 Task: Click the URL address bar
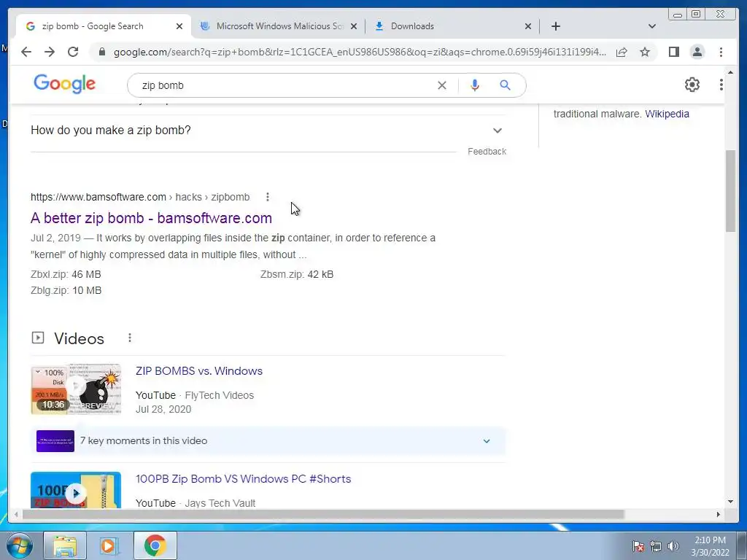click(x=360, y=52)
